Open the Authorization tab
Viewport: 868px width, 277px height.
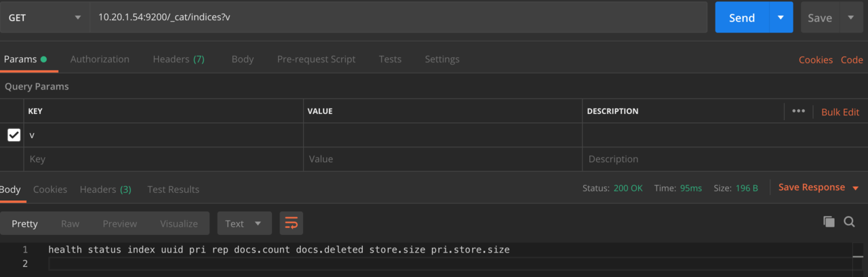100,59
